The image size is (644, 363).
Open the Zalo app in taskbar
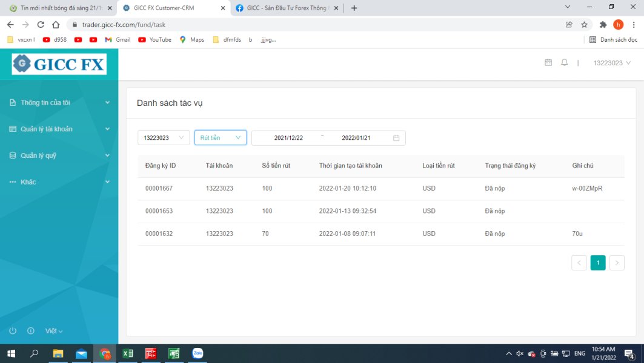198,353
